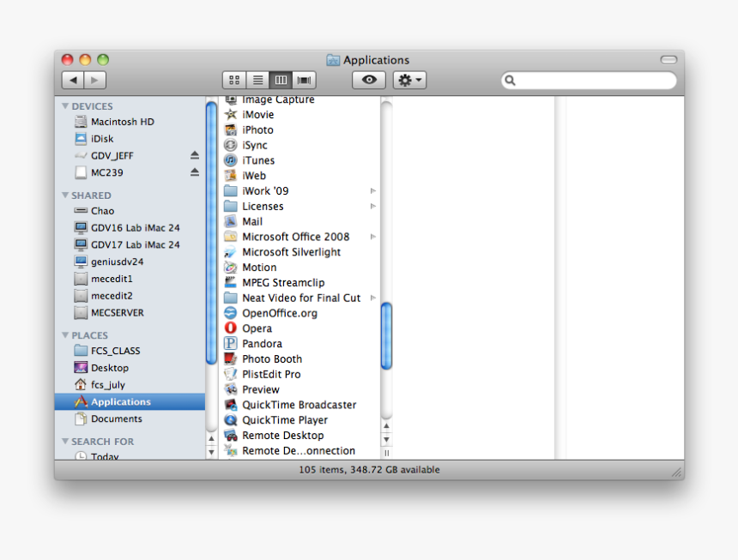
Task: Click the file column scroll-up arrow
Action: click(386, 426)
